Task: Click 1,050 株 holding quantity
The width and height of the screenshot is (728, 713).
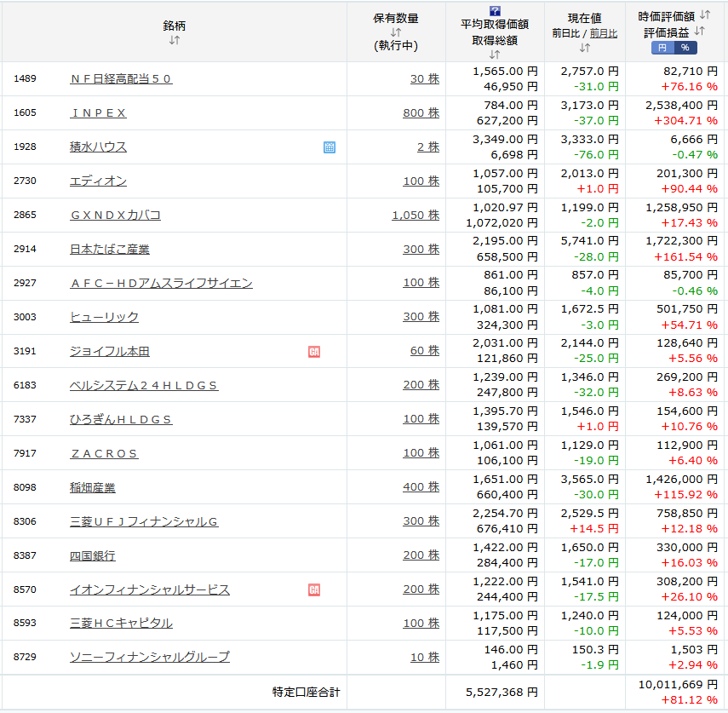Action: [416, 215]
